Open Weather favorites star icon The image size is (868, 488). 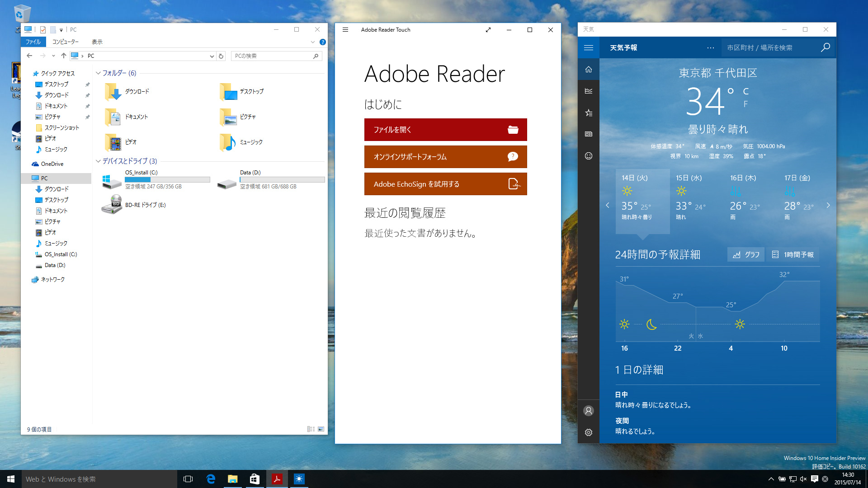pyautogui.click(x=588, y=113)
